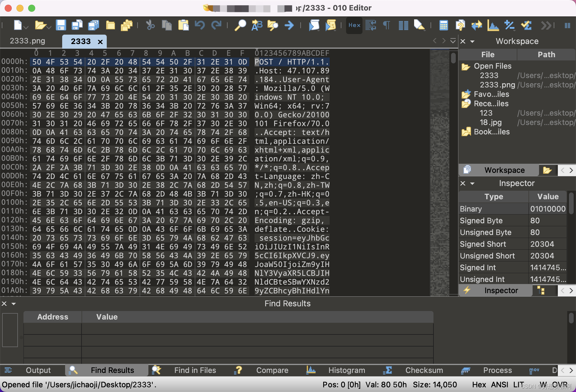Click the Cut scissors icon
This screenshot has height=392, width=576.
coord(150,26)
